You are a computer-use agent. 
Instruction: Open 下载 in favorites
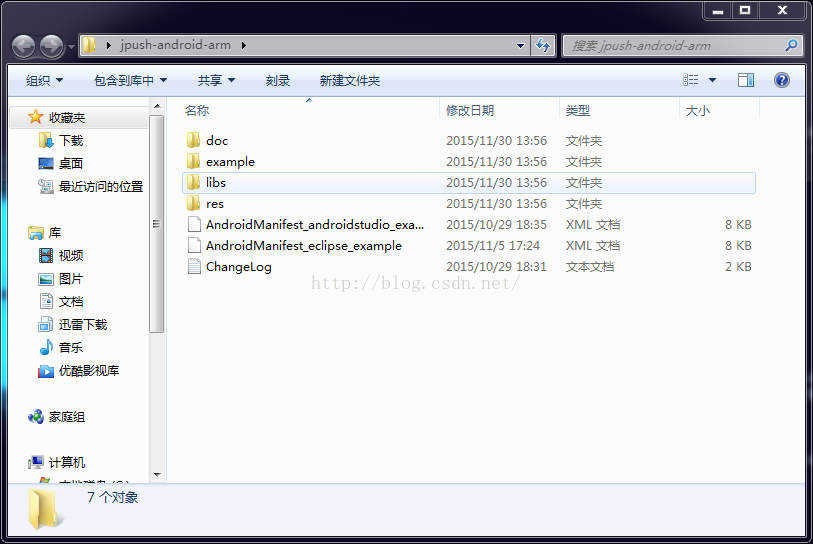[71, 141]
